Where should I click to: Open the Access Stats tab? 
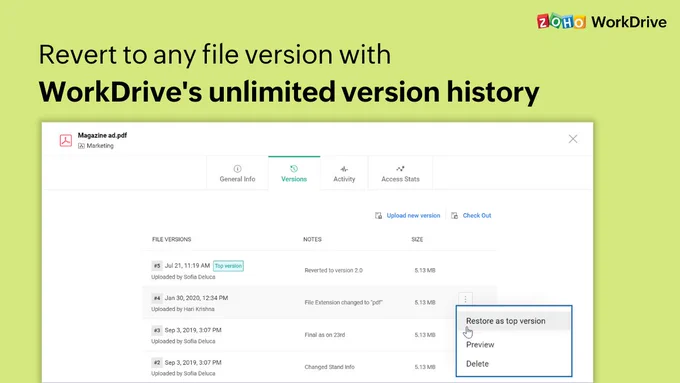400,173
